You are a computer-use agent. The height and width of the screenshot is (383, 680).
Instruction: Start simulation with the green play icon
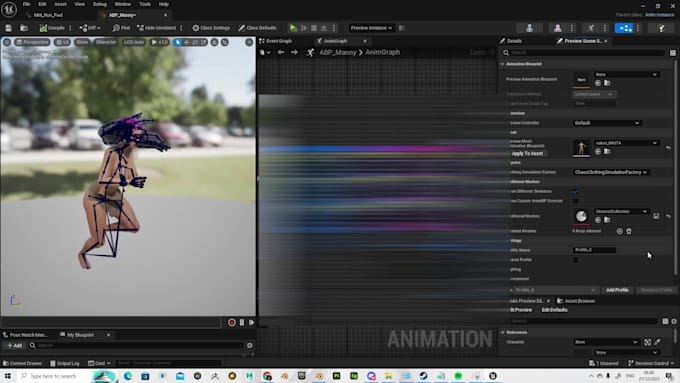coord(293,28)
